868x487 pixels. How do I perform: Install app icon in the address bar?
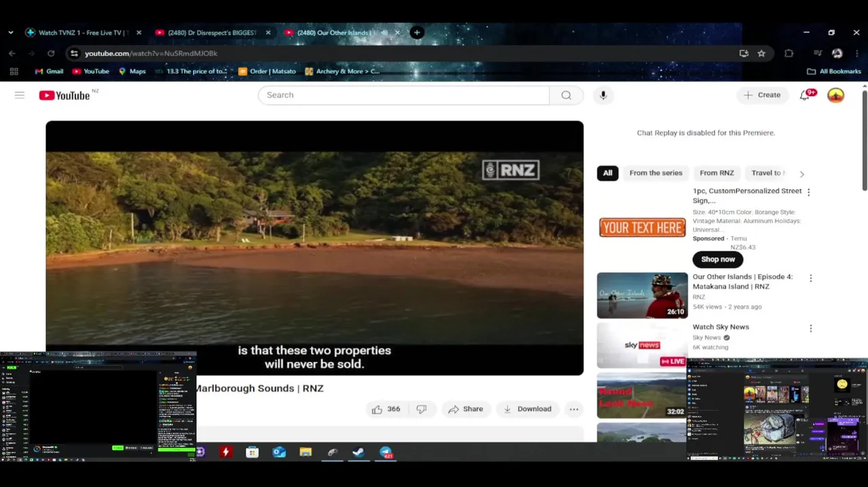(x=744, y=53)
